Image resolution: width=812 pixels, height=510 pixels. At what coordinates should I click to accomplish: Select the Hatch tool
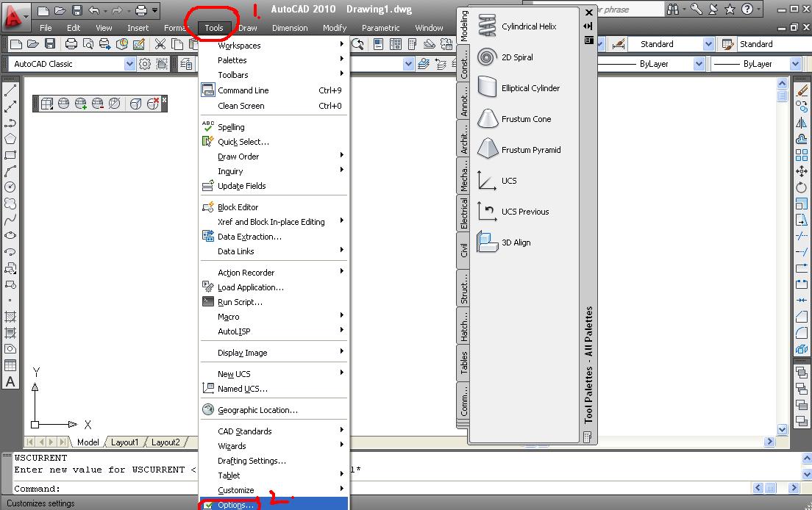(x=10, y=316)
